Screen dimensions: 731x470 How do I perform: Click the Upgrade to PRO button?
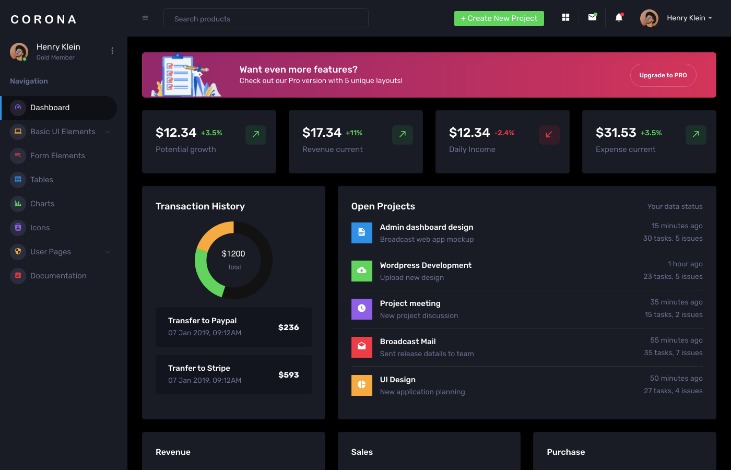[663, 75]
